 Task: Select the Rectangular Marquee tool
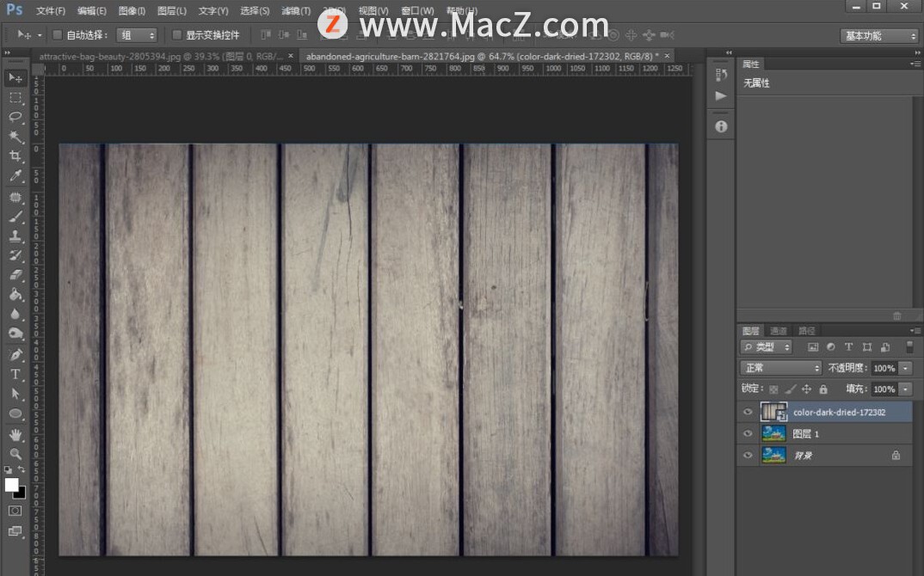[15, 98]
